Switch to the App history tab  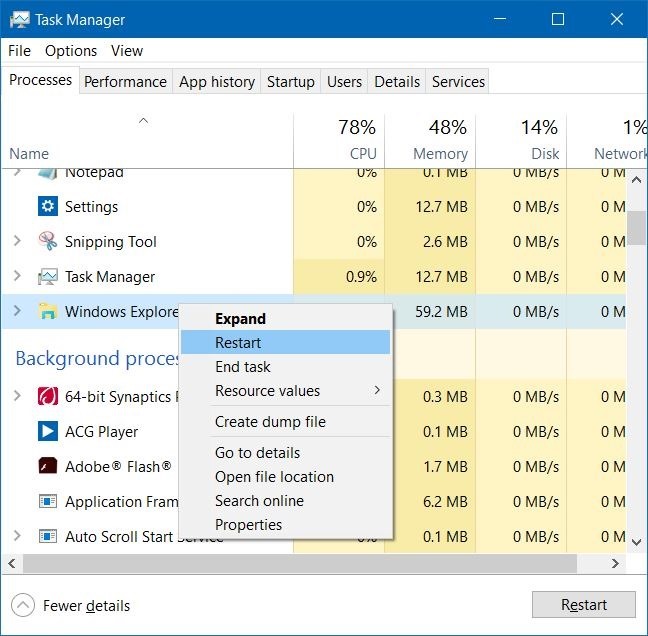[217, 81]
